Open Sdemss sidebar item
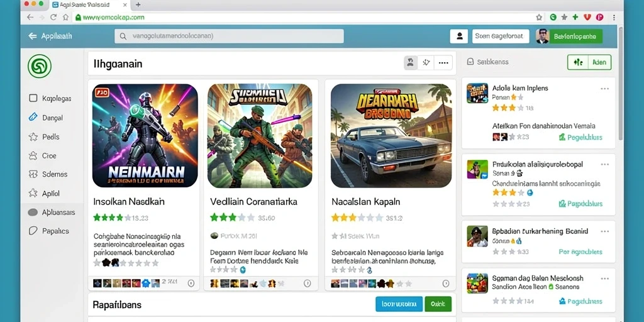644x322 pixels. coord(48,174)
